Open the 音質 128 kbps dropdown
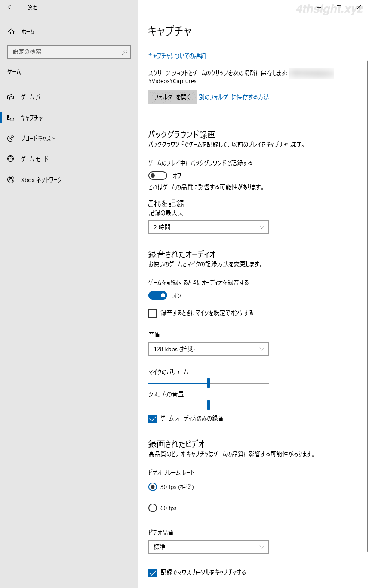 (x=209, y=349)
